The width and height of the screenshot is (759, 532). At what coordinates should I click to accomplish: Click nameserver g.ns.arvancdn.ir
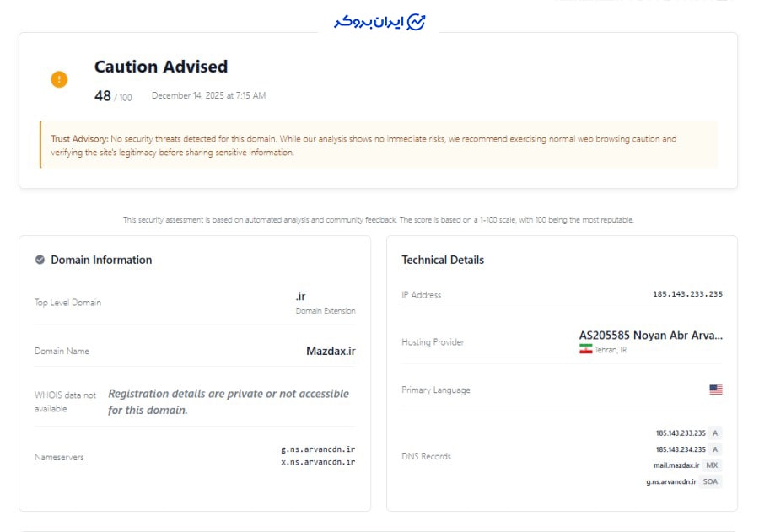click(x=318, y=449)
